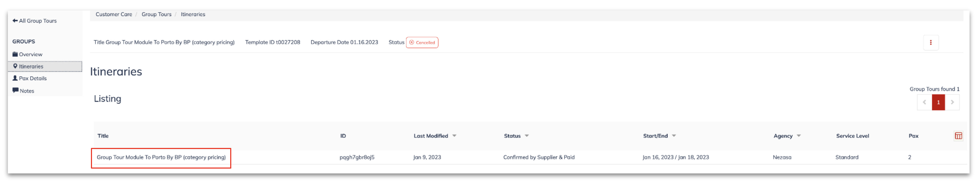
Task: Click the Itineraries breadcrumb
Action: coord(193,14)
